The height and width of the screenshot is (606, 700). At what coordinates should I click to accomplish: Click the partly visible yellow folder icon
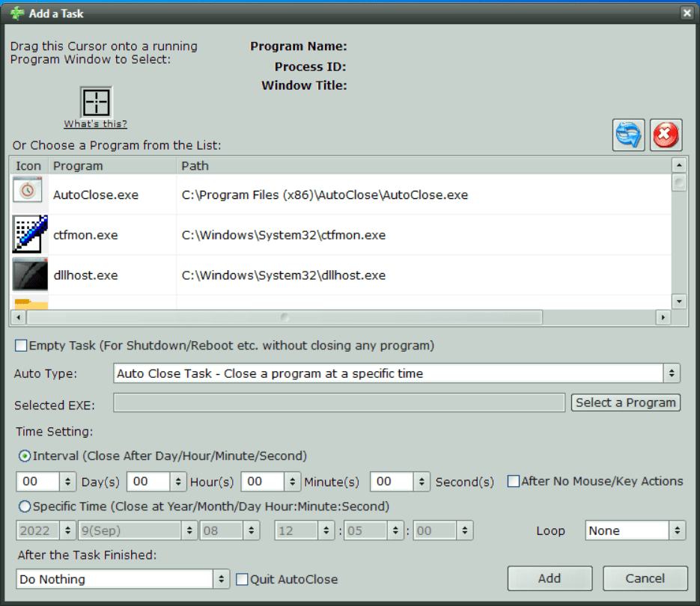(31, 304)
